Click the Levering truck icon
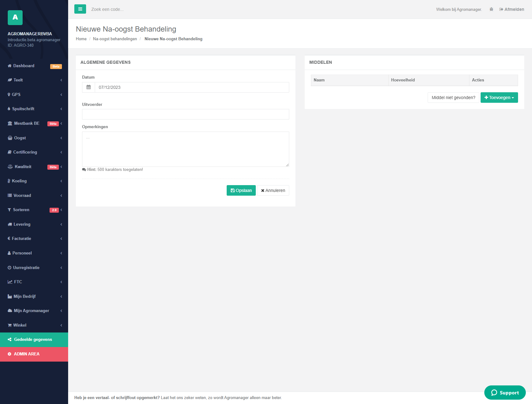Image resolution: width=532 pixels, height=404 pixels. [10, 224]
